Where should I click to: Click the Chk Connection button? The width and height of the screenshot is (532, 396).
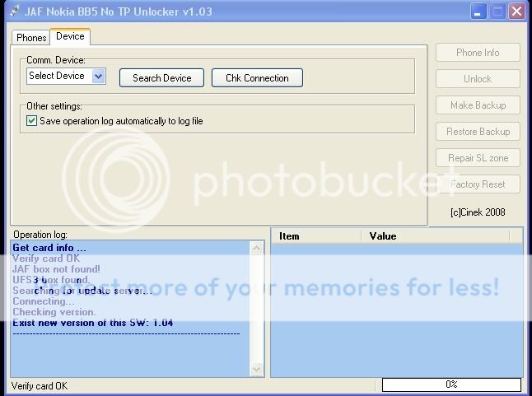coord(257,78)
